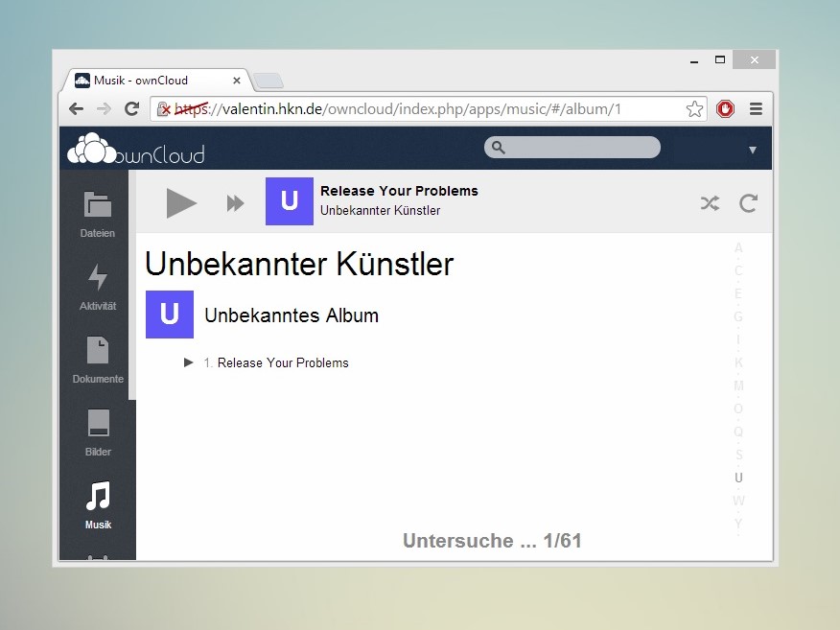
Task: Open the user menu dropdown arrow
Action: point(753,150)
